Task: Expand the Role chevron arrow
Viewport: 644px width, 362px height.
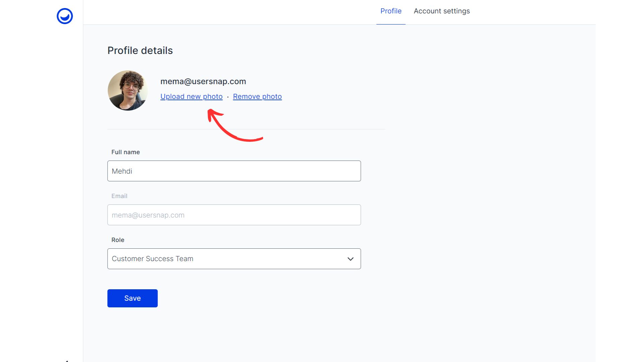Action: click(351, 259)
